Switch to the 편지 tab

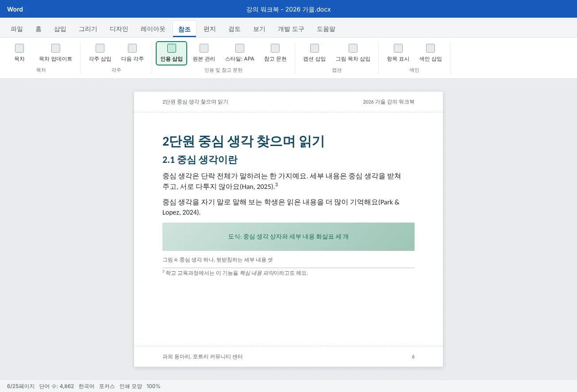(210, 29)
